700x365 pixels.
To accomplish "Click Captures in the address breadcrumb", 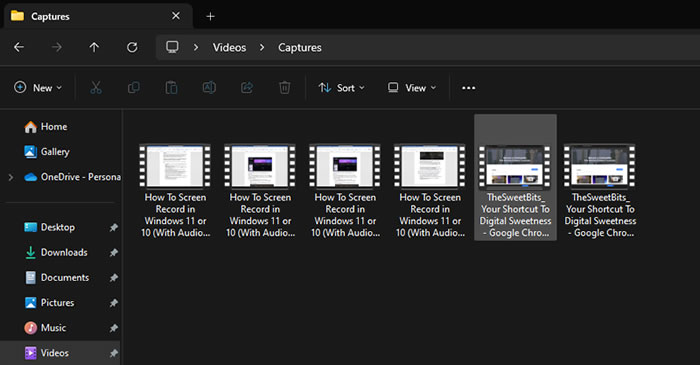I will [x=300, y=47].
